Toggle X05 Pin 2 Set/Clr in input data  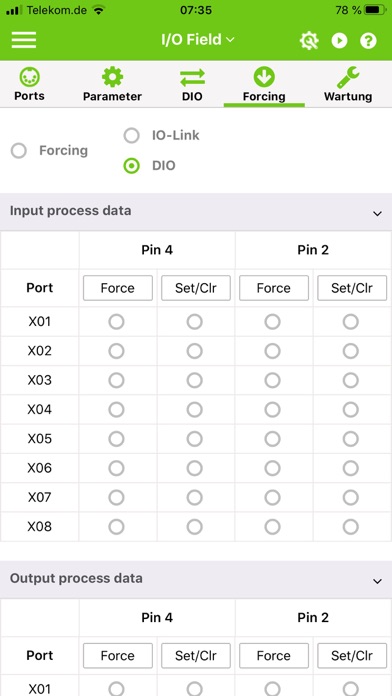point(351,439)
